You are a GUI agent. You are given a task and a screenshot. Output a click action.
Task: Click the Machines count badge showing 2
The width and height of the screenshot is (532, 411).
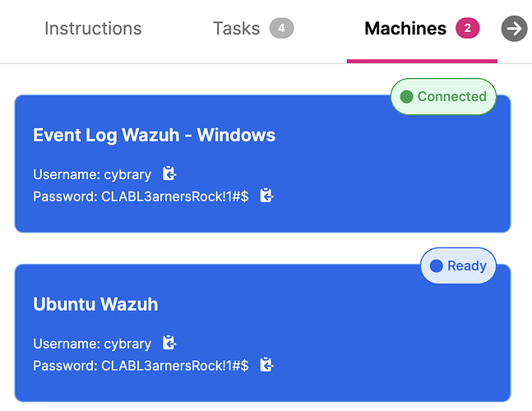467,29
